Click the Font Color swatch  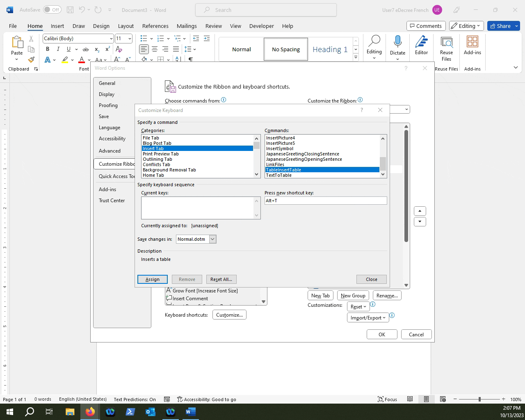[x=81, y=60]
